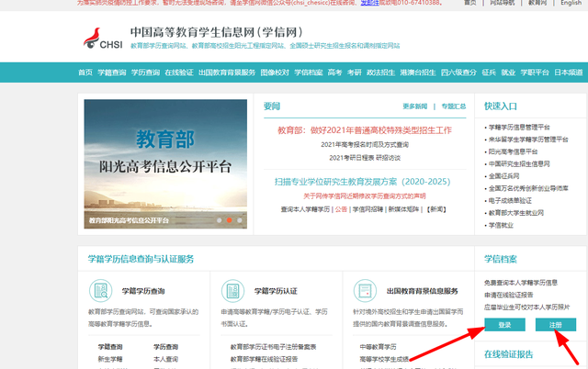Open 更多新闻 link
This screenshot has width=588, height=369.
coord(415,106)
